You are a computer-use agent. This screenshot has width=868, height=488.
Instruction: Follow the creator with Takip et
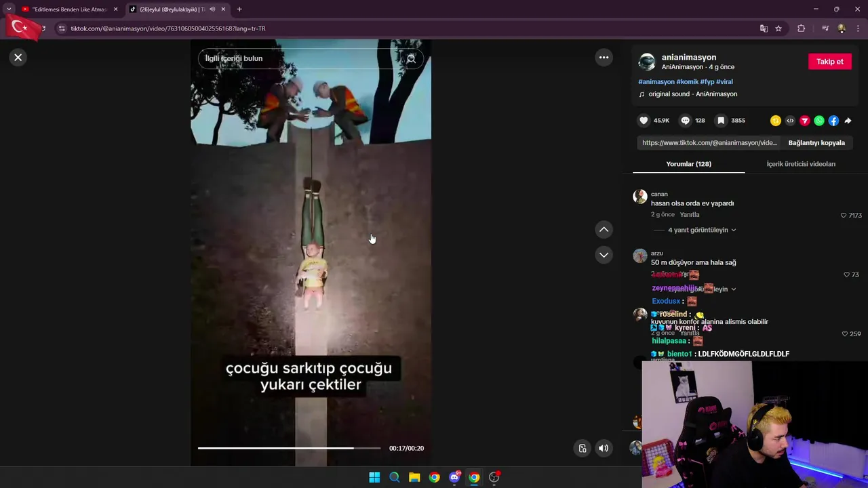829,62
